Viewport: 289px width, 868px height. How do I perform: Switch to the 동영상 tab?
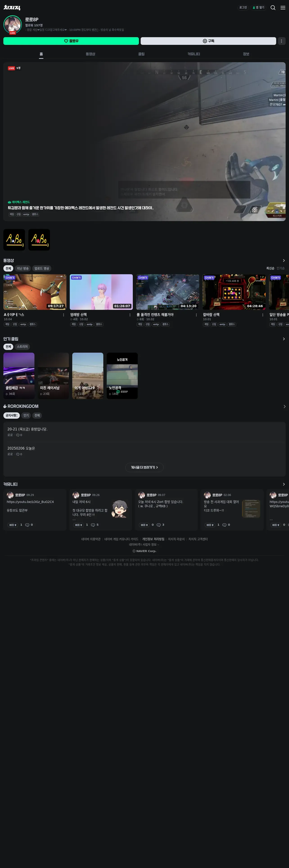[90, 54]
